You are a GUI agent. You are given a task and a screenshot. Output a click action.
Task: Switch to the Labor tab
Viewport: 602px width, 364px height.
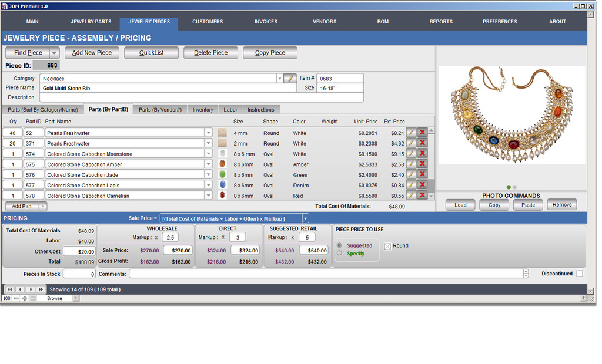click(x=230, y=110)
